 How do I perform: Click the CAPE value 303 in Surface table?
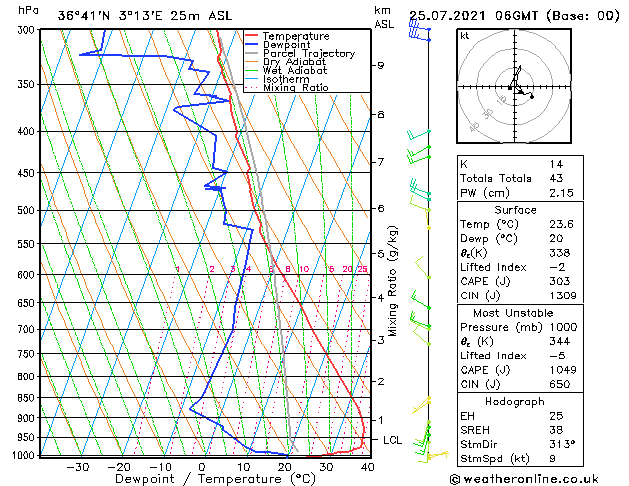(560, 281)
